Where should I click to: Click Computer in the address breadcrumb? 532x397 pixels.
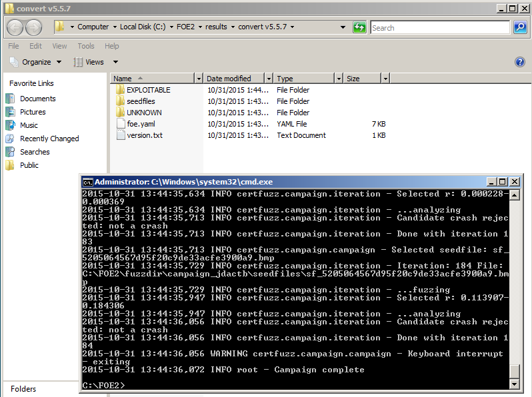(93, 27)
